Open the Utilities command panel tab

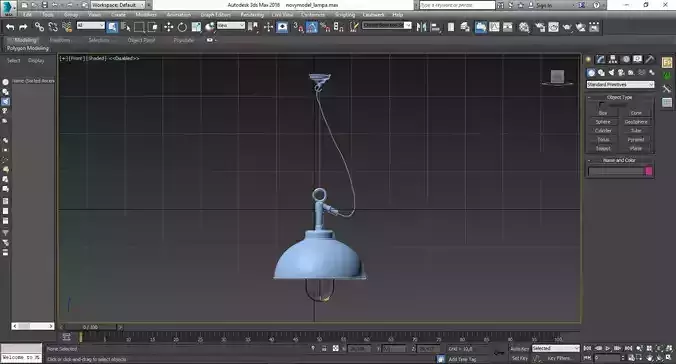(650, 60)
